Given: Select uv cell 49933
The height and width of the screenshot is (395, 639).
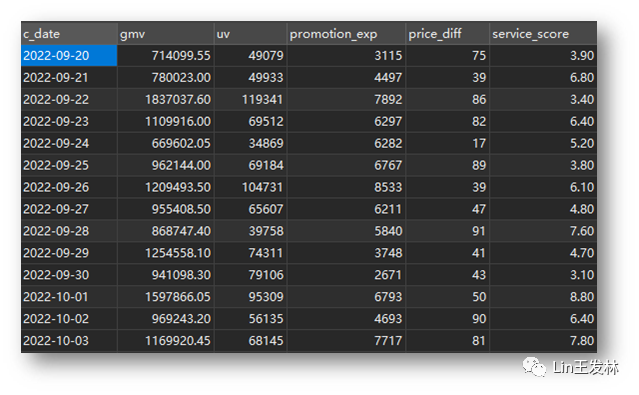Looking at the screenshot, I should pos(251,77).
